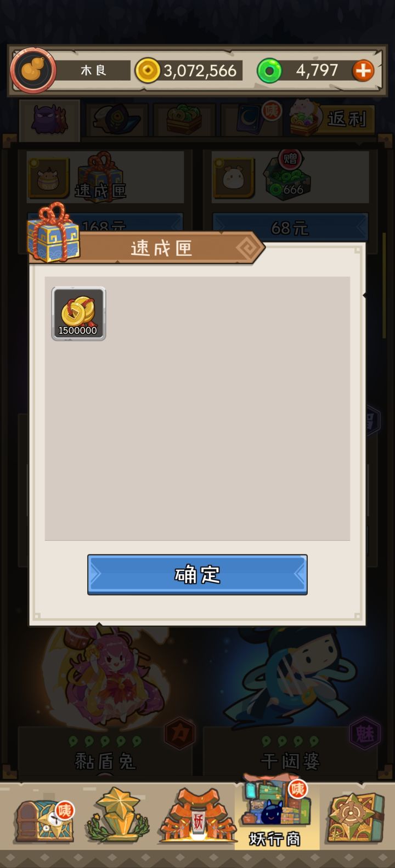395x868 pixels.
Task: Open the golden star trophy nav icon
Action: [117, 815]
